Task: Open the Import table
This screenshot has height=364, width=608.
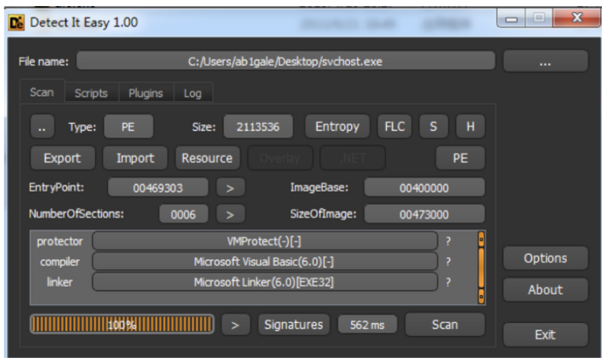Action: click(135, 158)
